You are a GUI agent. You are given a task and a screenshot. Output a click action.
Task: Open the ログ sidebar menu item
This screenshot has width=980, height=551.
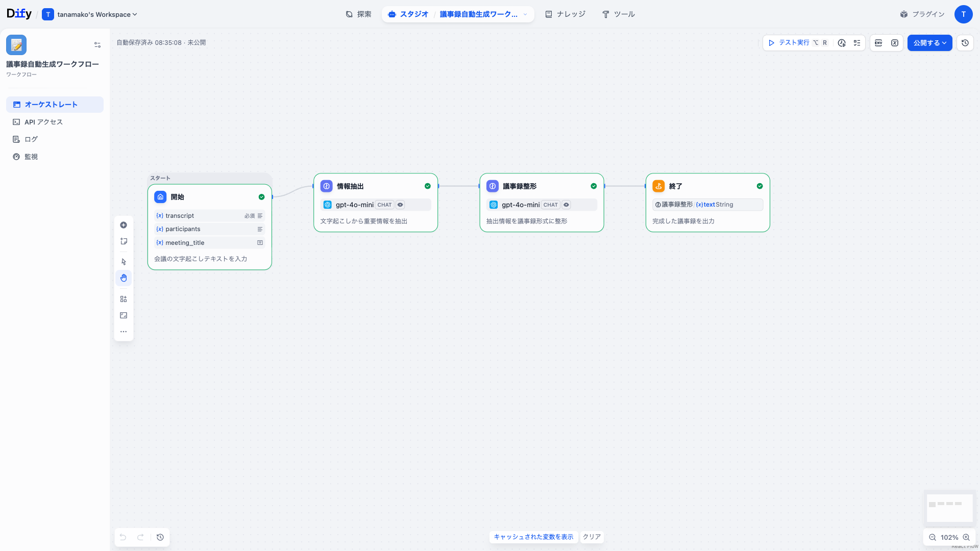point(31,139)
